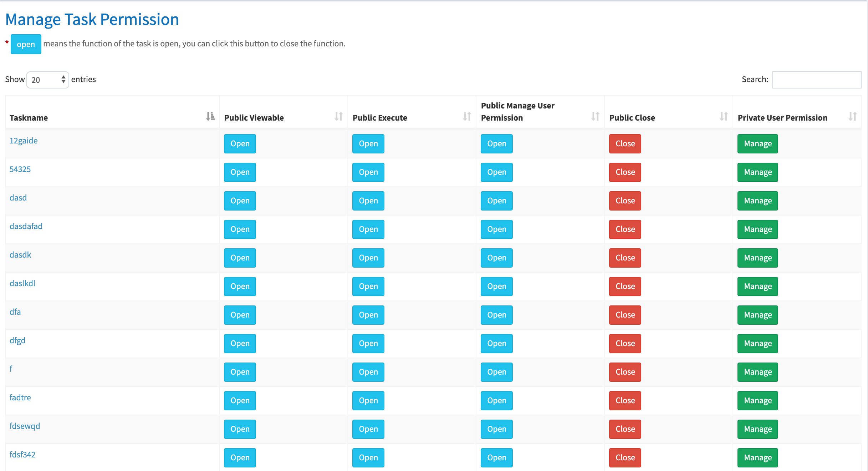Viewport: 868px width, 471px height.
Task: Sort by Public Viewable sort icon
Action: 339,116
